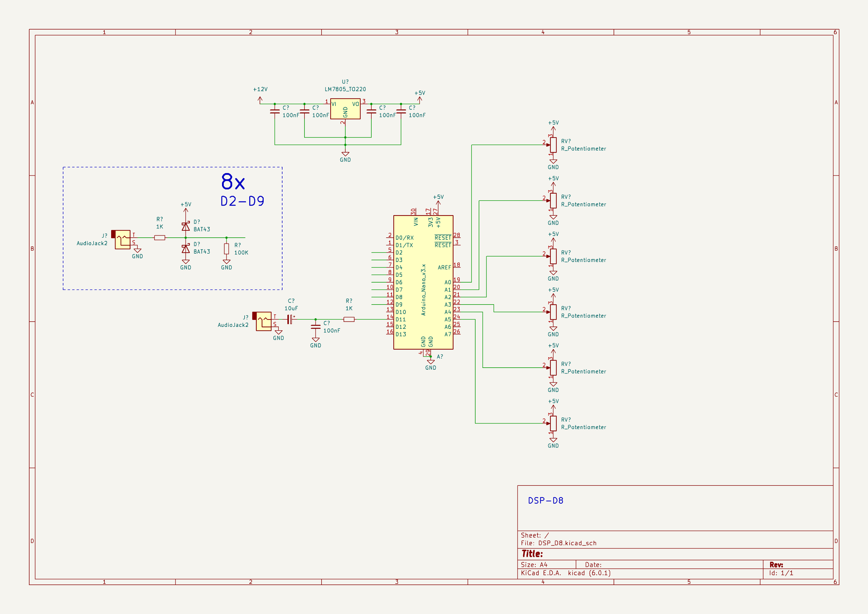868x614 pixels.
Task: Click the blue "D2-D9" text note
Action: (x=242, y=201)
